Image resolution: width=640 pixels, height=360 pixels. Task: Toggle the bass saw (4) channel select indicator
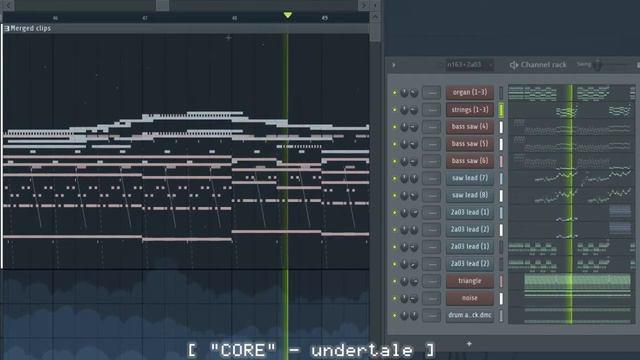(501, 127)
